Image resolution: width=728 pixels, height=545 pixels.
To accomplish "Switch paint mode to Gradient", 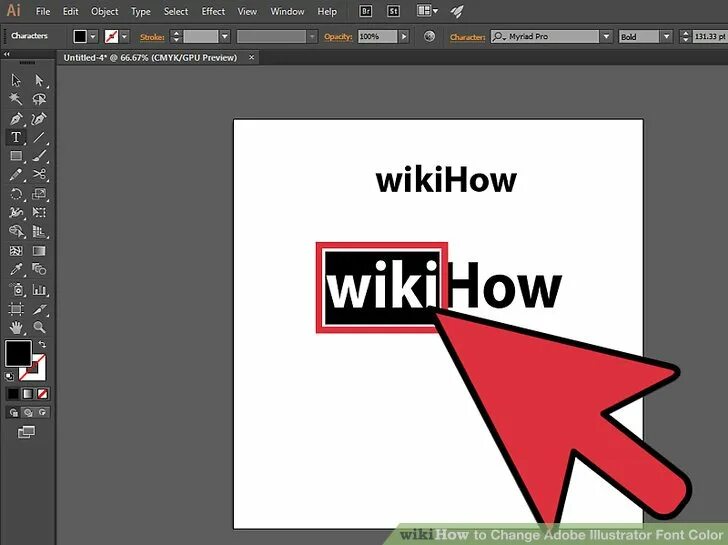I will 28,394.
